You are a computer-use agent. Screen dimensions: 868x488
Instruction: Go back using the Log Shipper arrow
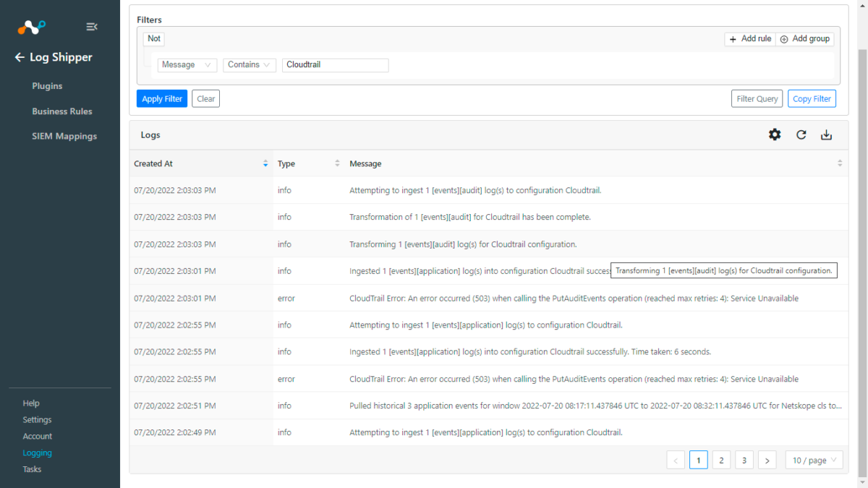click(x=19, y=57)
